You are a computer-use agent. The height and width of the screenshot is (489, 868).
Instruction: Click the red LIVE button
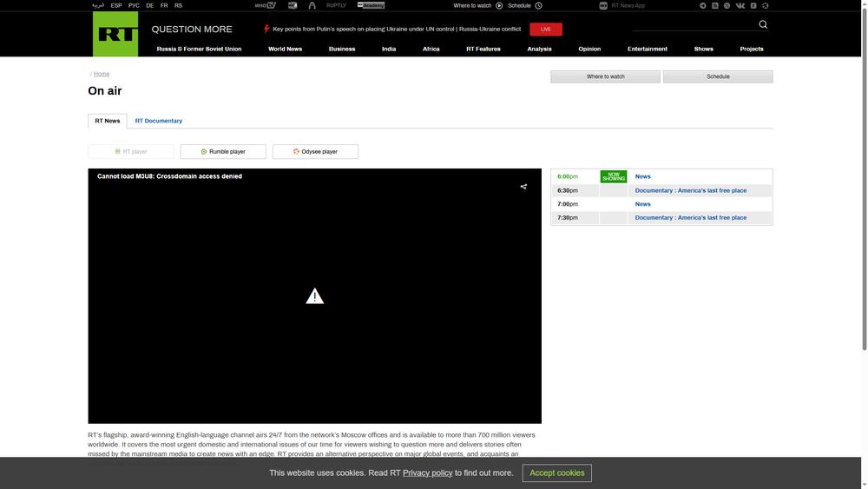point(546,30)
